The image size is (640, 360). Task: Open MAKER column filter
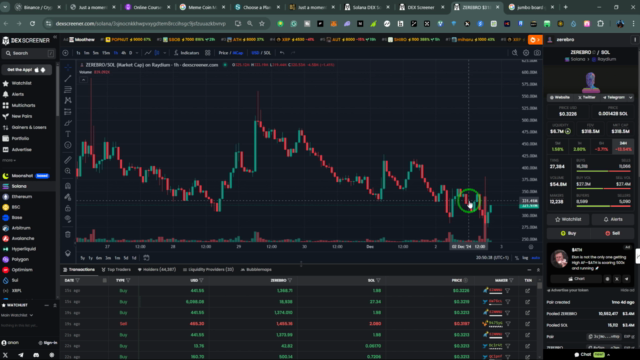tap(511, 280)
